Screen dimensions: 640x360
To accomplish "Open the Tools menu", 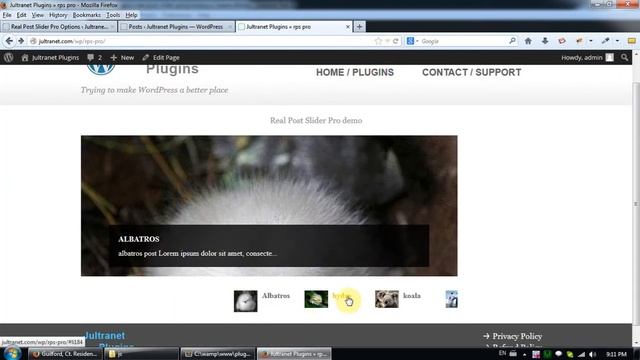I will pyautogui.click(x=113, y=15).
